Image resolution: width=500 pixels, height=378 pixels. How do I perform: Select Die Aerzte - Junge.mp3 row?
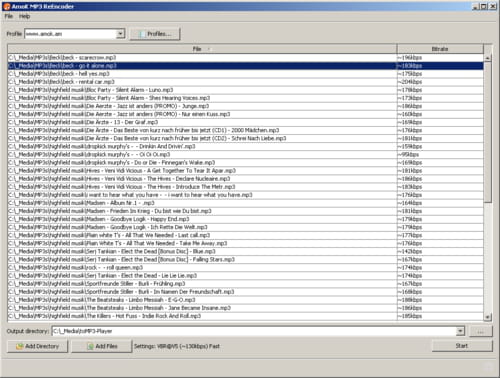(x=245, y=106)
